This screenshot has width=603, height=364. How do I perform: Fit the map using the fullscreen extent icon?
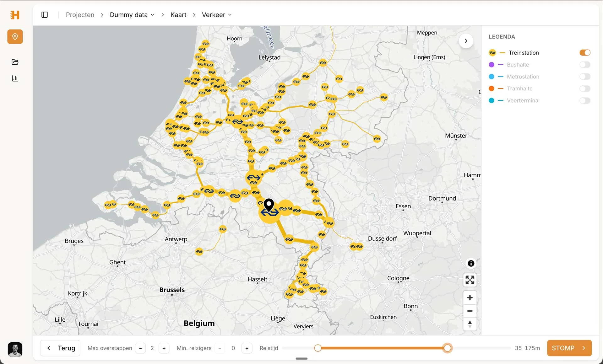point(470,280)
